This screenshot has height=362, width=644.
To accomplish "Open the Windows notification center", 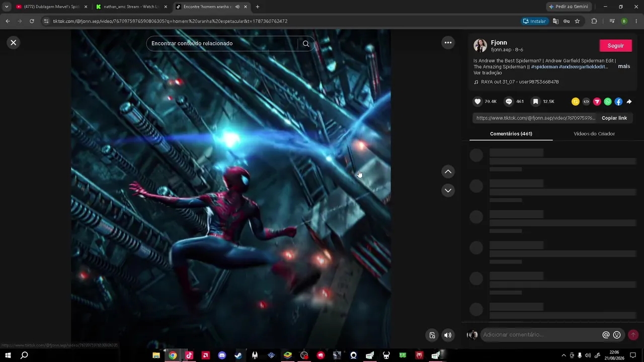I will pos(633,355).
